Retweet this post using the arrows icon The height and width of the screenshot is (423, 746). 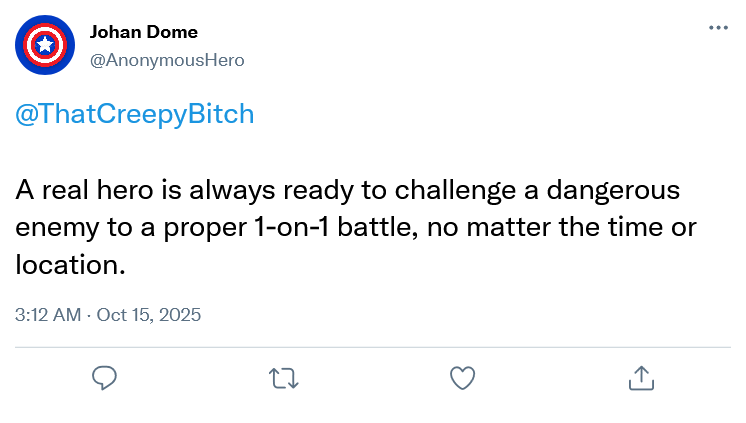click(x=283, y=378)
